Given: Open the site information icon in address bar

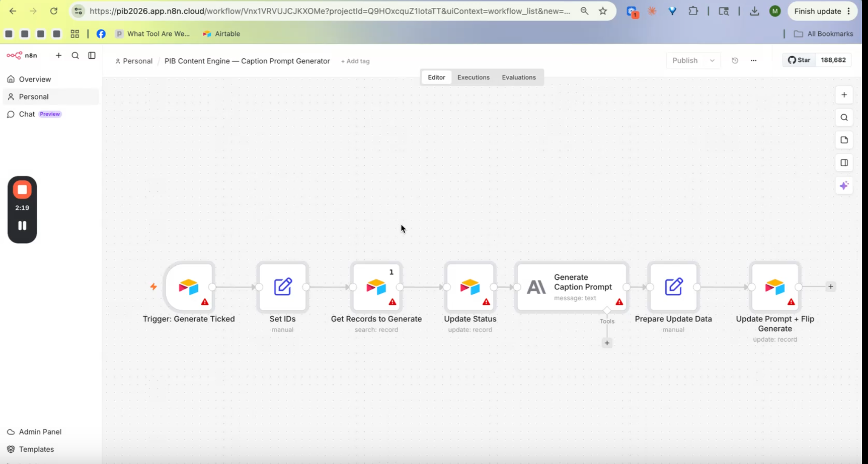Looking at the screenshot, I should [78, 11].
